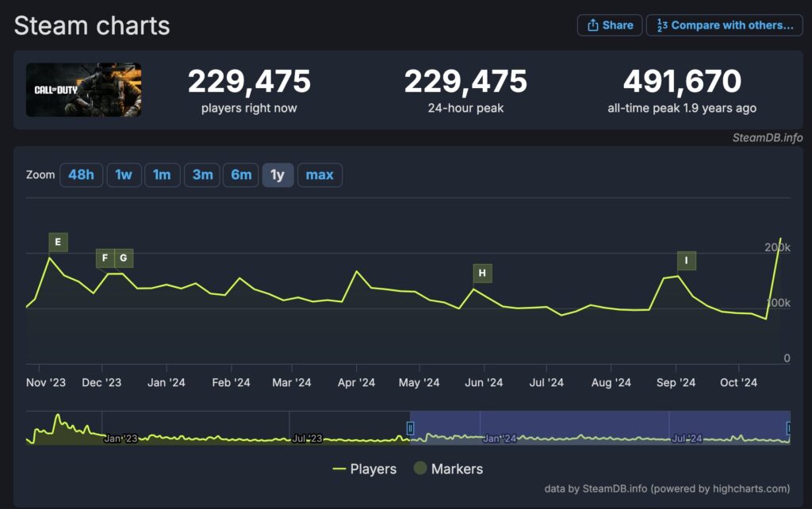Click the left navigator range handle
The image size is (812, 509).
[x=410, y=428]
